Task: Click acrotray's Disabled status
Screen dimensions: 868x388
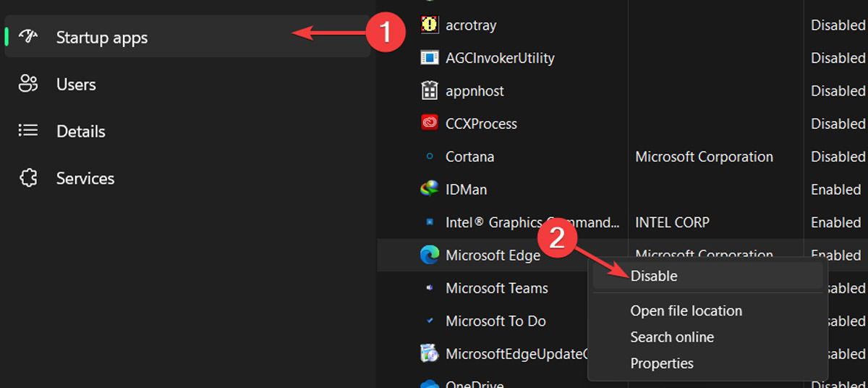Action: point(838,25)
